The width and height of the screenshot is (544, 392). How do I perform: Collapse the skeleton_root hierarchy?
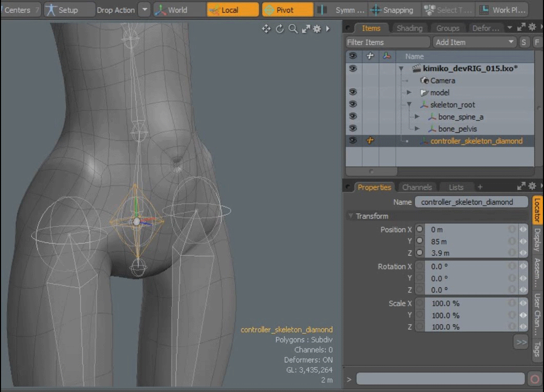(409, 105)
